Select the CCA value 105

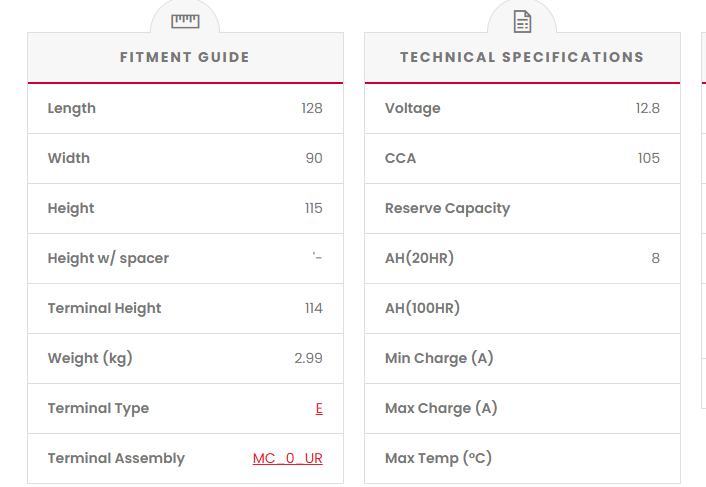649,158
